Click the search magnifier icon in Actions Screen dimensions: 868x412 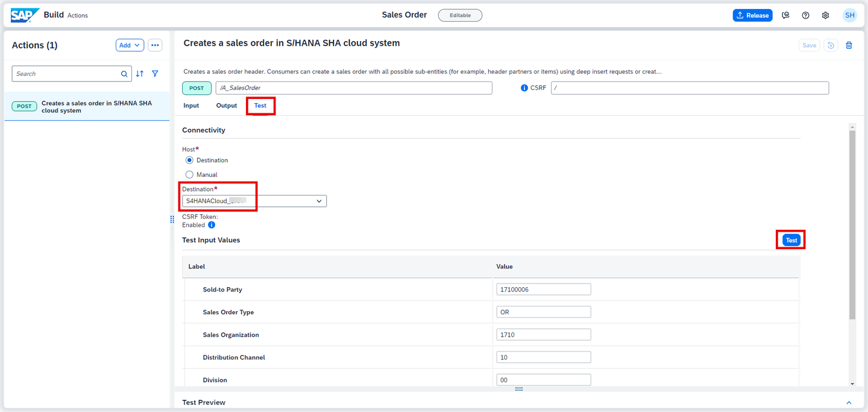[x=124, y=74]
